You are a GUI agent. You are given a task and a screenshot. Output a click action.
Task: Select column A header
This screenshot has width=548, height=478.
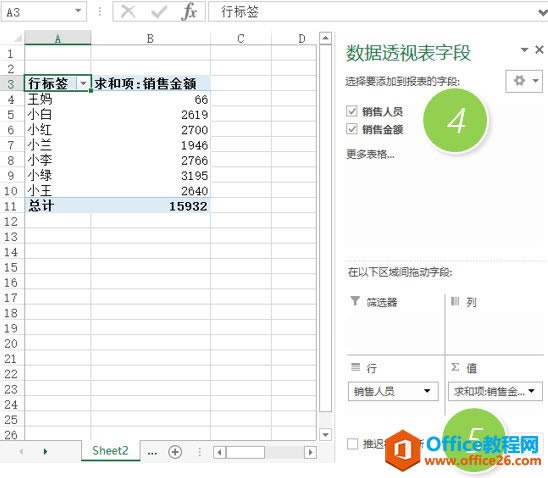click(58, 38)
